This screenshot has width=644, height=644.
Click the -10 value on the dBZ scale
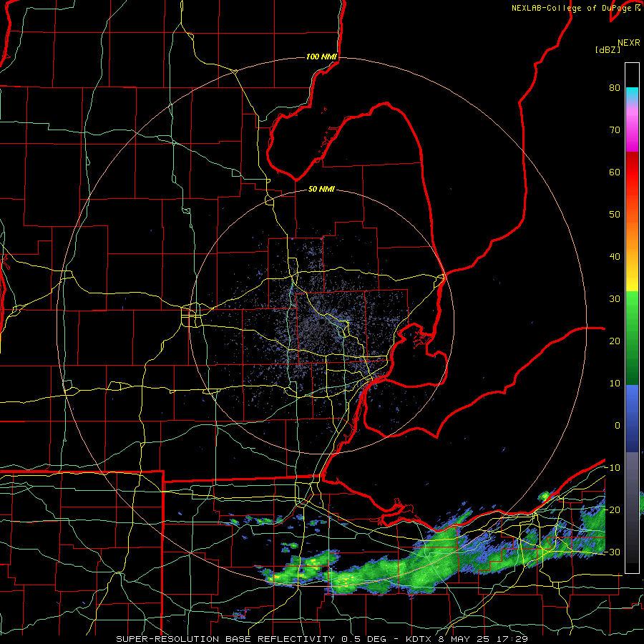[x=612, y=468]
